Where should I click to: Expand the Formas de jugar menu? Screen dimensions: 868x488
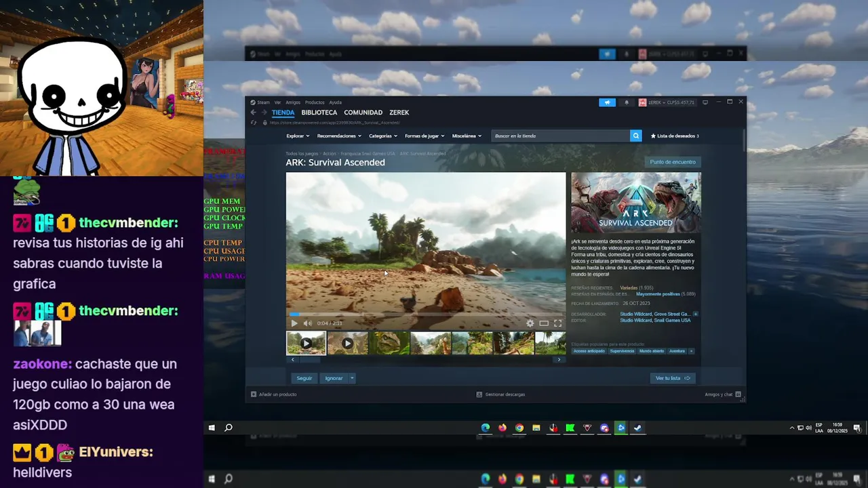coord(425,136)
